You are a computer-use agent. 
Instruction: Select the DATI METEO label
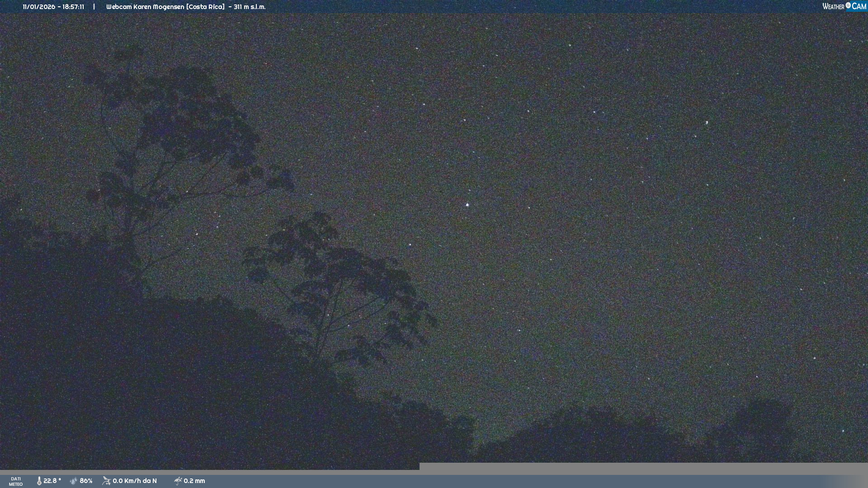click(x=16, y=481)
